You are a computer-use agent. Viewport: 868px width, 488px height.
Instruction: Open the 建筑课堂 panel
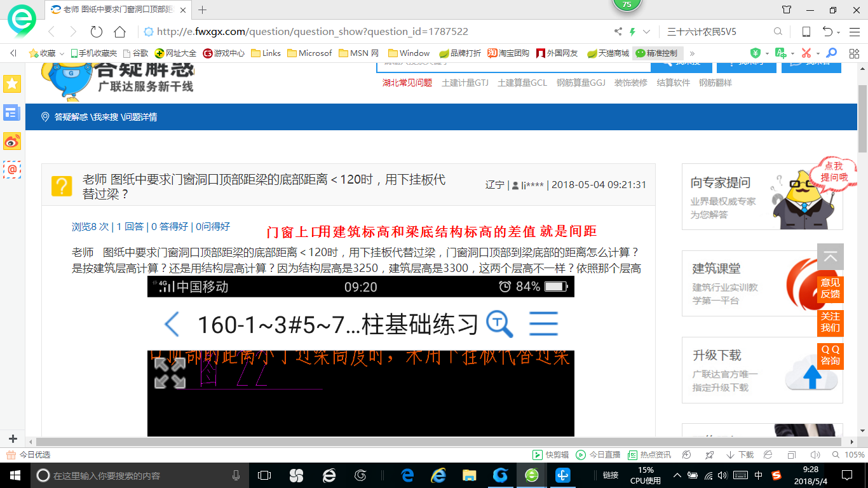point(763,283)
